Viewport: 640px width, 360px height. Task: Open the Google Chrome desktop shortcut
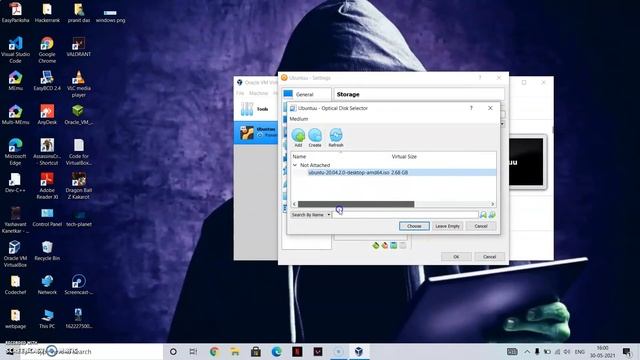pyautogui.click(x=47, y=49)
